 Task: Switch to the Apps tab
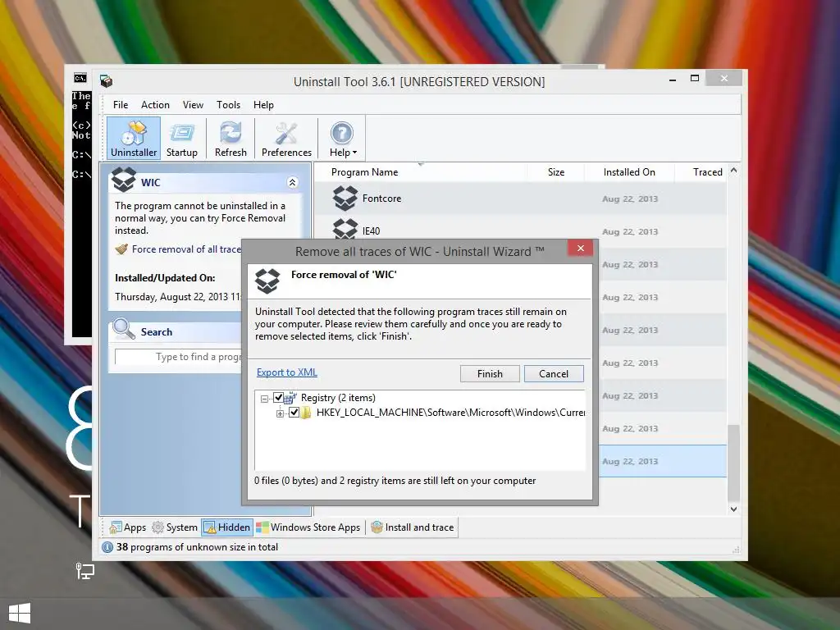pyautogui.click(x=127, y=527)
